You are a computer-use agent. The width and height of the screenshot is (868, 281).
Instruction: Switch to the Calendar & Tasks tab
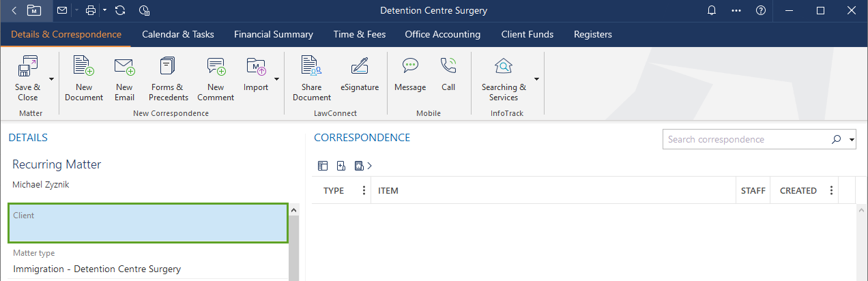click(177, 34)
